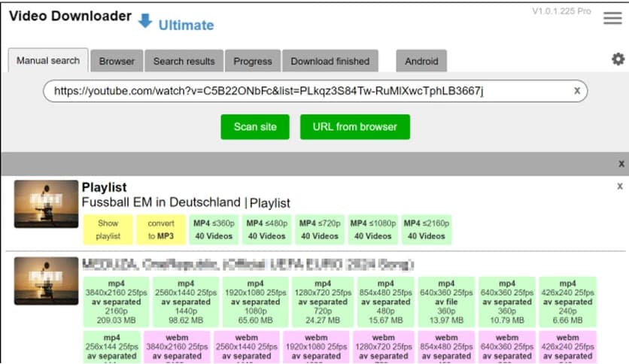Select mp4 256x144 25fps format
The image size is (629, 364).
tap(112, 347)
